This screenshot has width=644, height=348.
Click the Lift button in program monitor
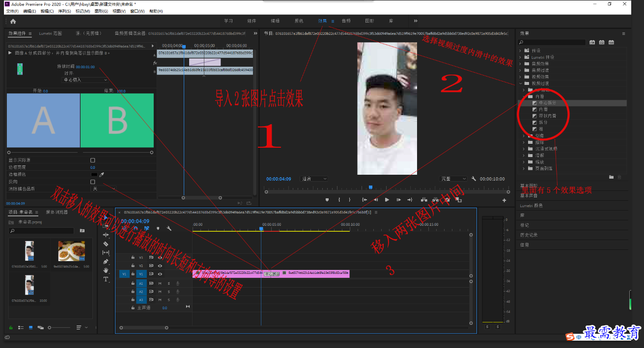tap(423, 200)
